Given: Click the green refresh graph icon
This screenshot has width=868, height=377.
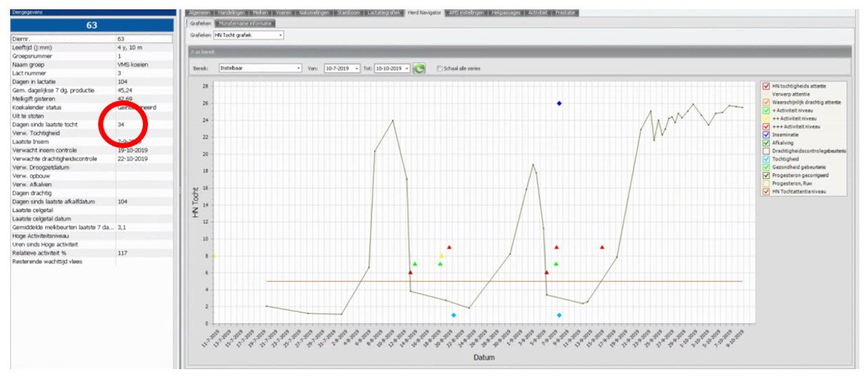Looking at the screenshot, I should (419, 69).
